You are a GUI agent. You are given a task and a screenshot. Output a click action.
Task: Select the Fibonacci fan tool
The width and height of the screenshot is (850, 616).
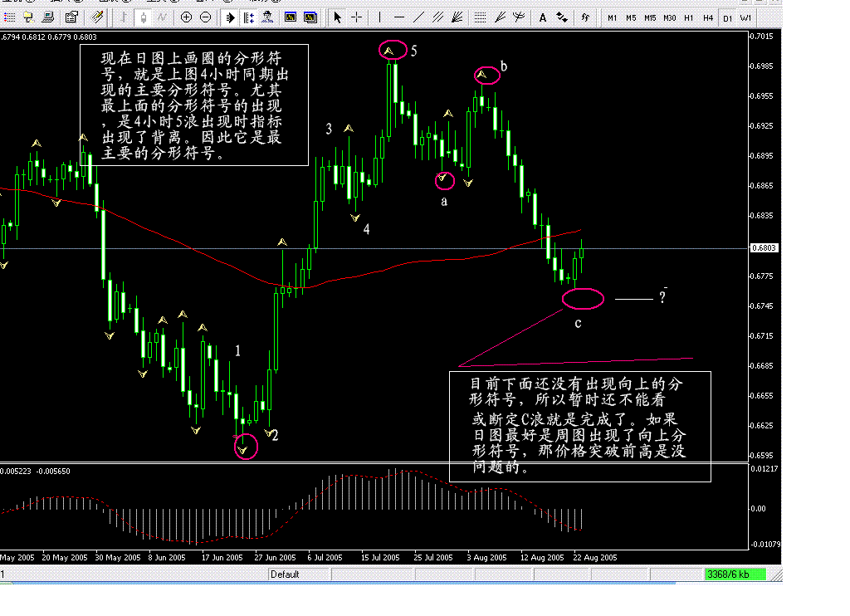click(500, 17)
